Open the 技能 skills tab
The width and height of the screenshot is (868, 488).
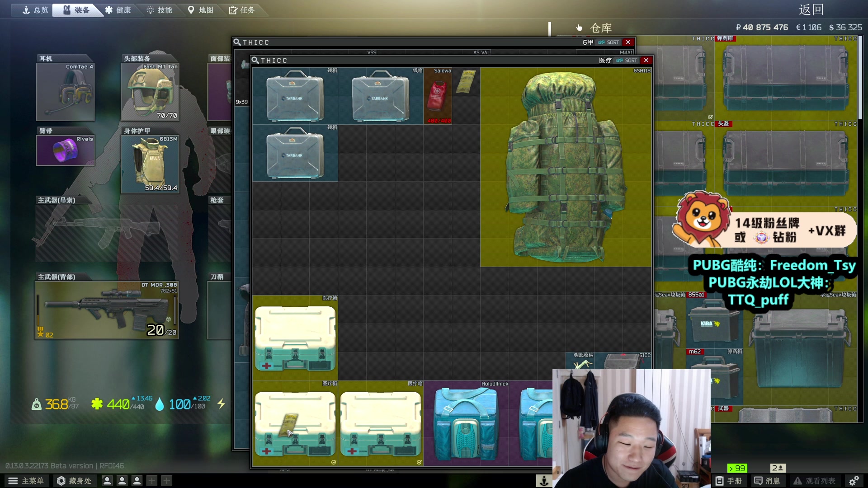159,10
